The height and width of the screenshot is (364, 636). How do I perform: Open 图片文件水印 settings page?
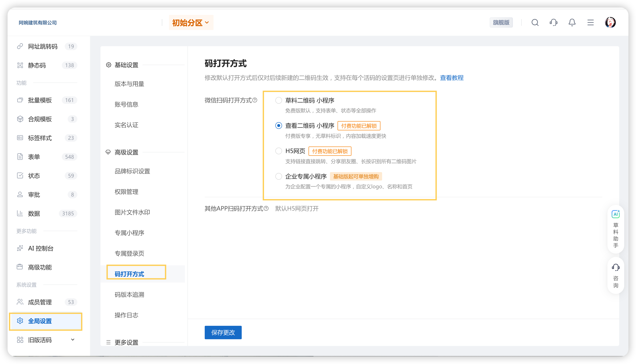132,212
